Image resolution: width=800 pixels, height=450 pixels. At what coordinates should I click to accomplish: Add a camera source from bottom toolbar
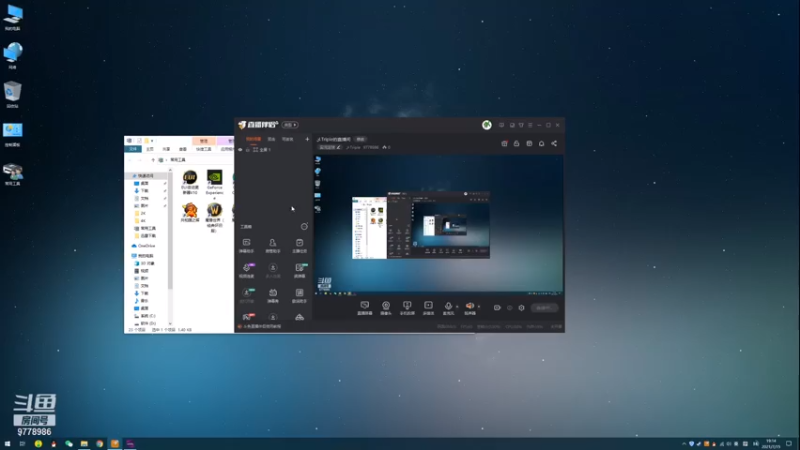(x=386, y=307)
